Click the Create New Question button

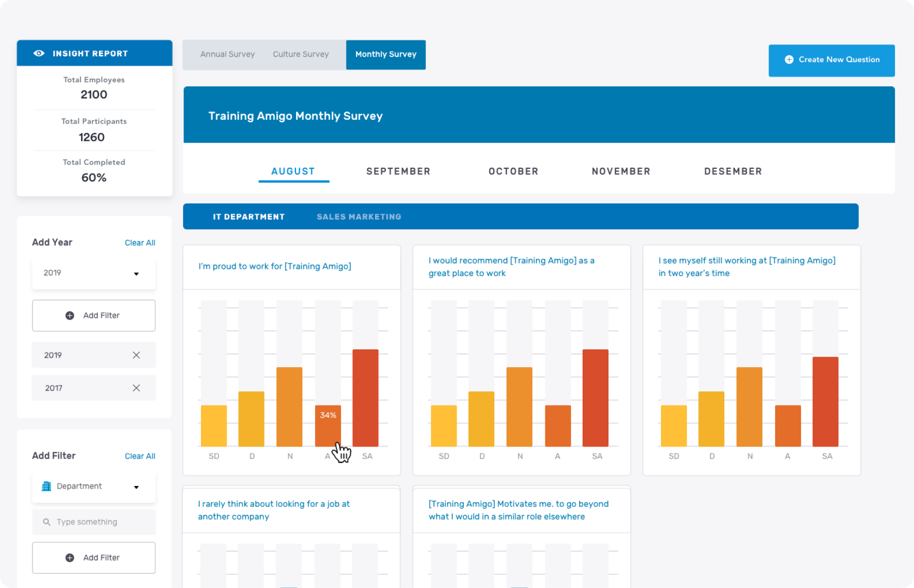(x=831, y=60)
